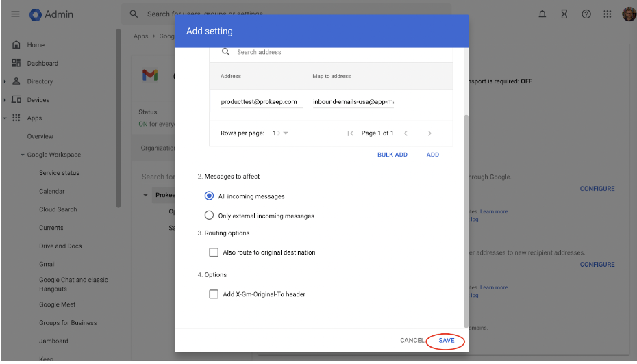Open Groups for Business settings
This screenshot has height=364, width=637.
click(68, 323)
